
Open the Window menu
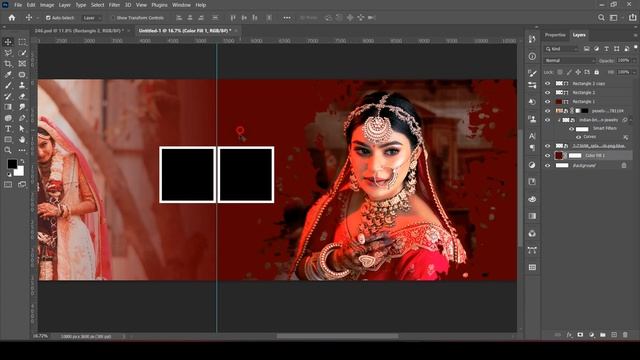coord(181,5)
